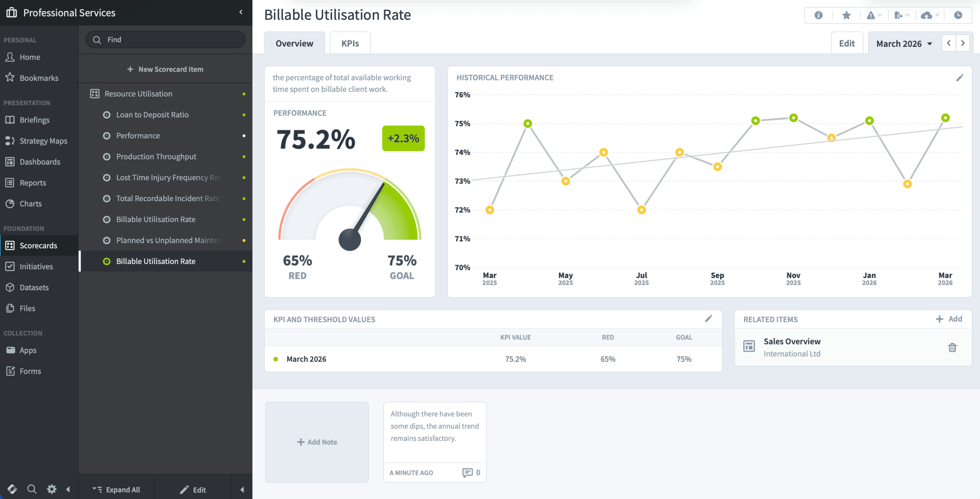Screen dimensions: 980x499
Task: Open the March 2026 date dropdown
Action: click(x=903, y=43)
